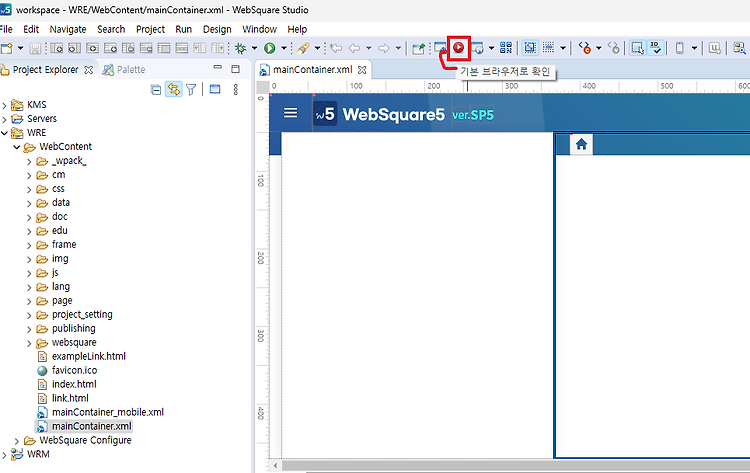Viewport: 750px width, 473px height.
Task: Click the dashed guideline grid icon
Action: (x=549, y=47)
